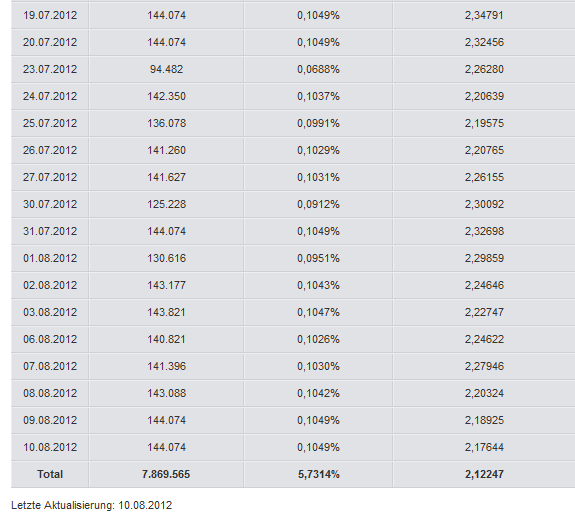Select the 143.088 volume cell
This screenshot has height=515, width=575.
(x=166, y=393)
